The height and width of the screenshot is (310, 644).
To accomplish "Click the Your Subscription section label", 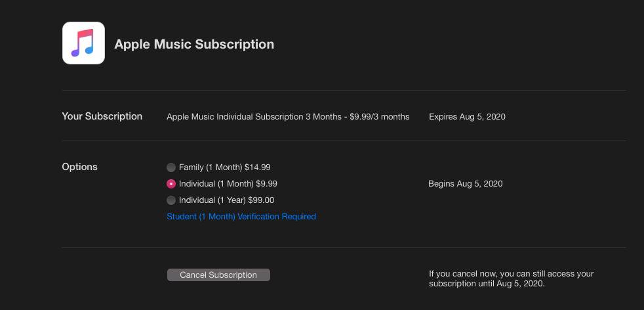I will [x=102, y=116].
